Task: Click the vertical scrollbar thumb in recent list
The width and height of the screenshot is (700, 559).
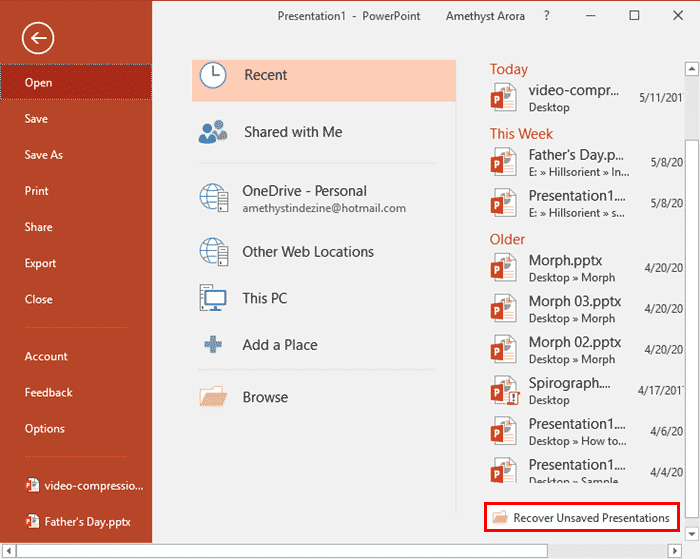Action: pyautogui.click(x=692, y=329)
